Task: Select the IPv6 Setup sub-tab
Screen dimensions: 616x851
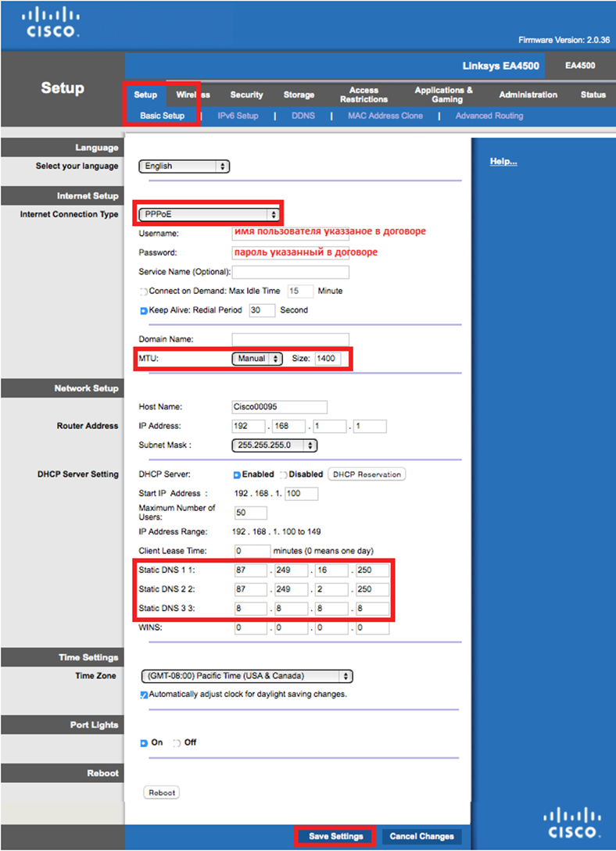Action: 238,116
